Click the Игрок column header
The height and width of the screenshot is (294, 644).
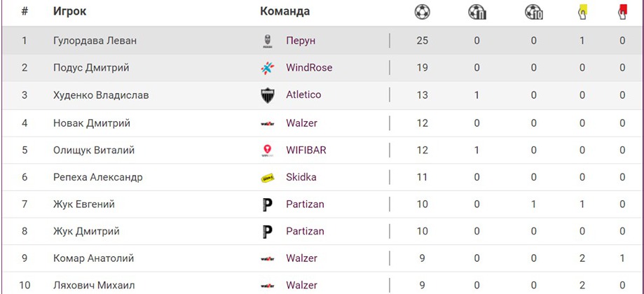coord(69,11)
